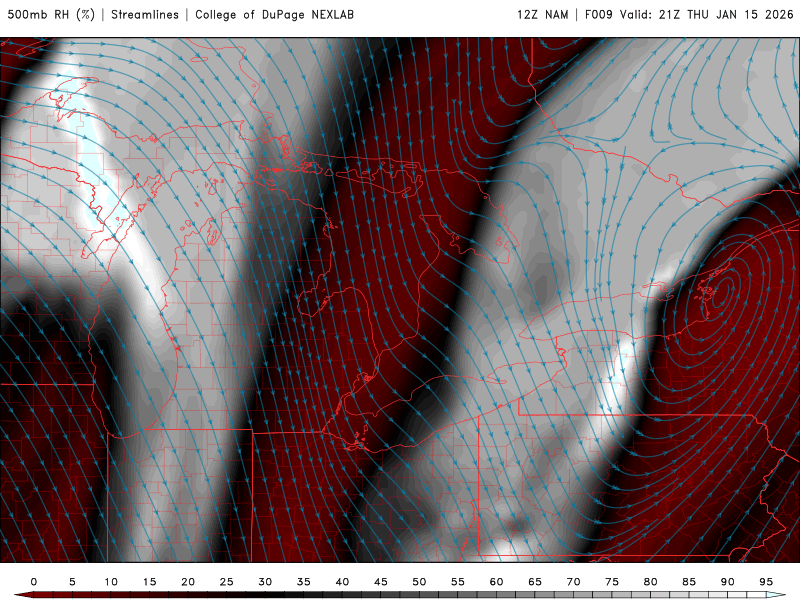Choose the "75" humidity legend label
This screenshot has width=800, height=600.
pos(612,582)
